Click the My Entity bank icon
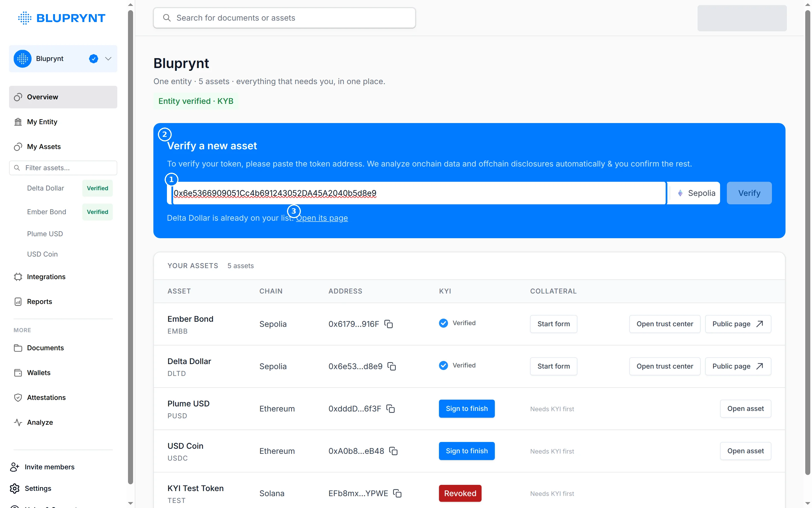Viewport: 812px width, 508px height. point(18,122)
